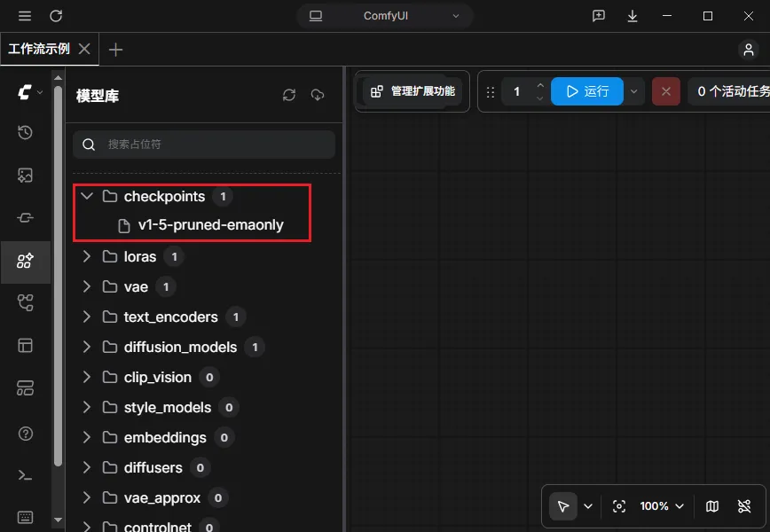Open the user account icon
770x532 pixels.
point(749,49)
